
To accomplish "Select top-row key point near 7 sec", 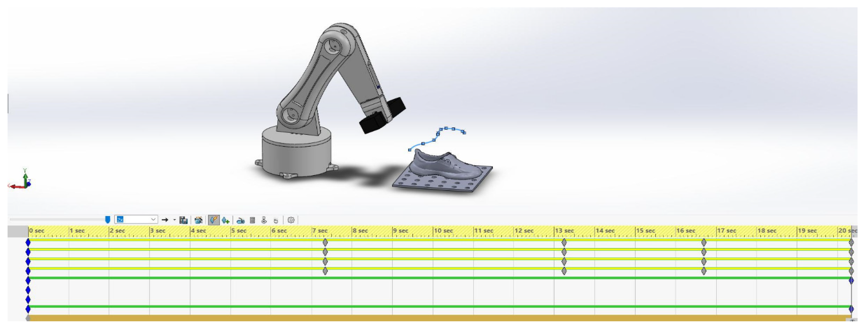I will [x=325, y=242].
